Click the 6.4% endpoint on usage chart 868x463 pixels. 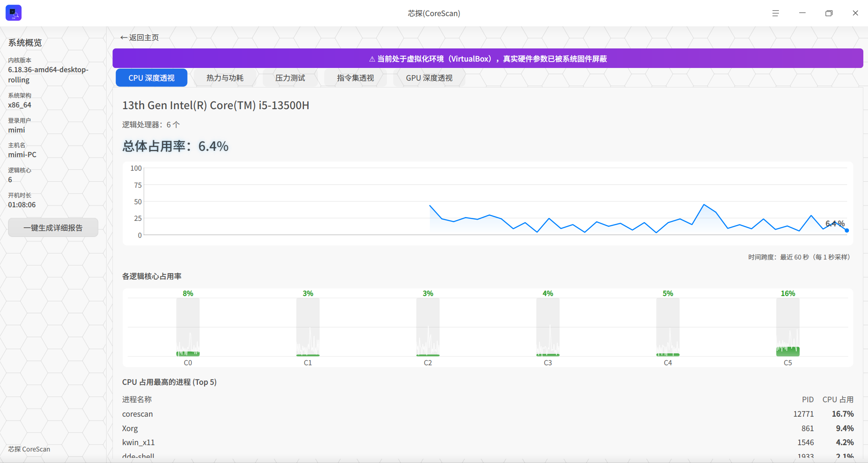click(x=847, y=231)
